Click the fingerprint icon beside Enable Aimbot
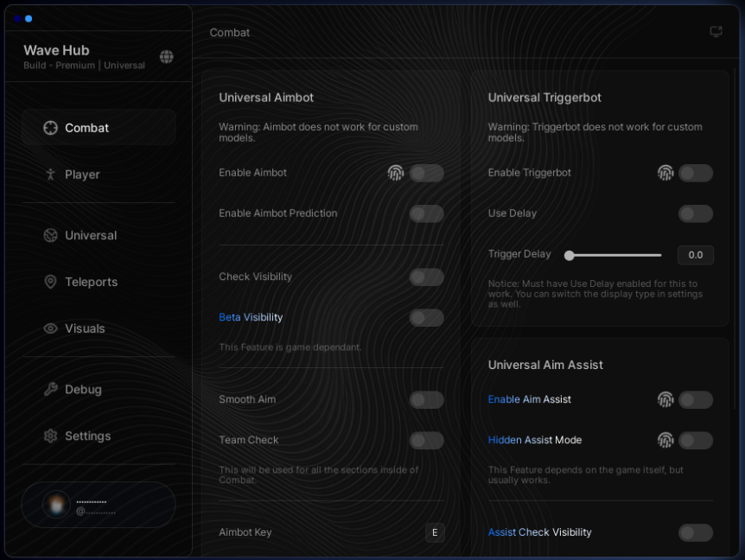Image resolution: width=745 pixels, height=560 pixels. tap(395, 173)
